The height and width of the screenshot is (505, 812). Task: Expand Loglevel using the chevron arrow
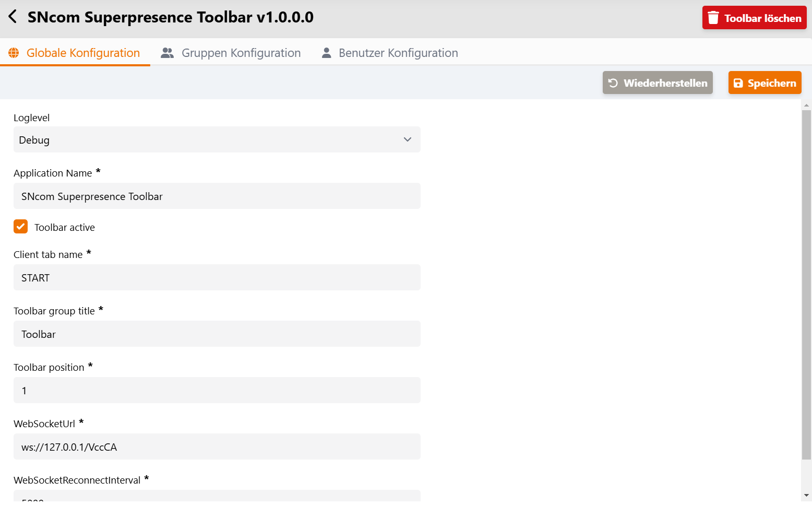pyautogui.click(x=408, y=139)
